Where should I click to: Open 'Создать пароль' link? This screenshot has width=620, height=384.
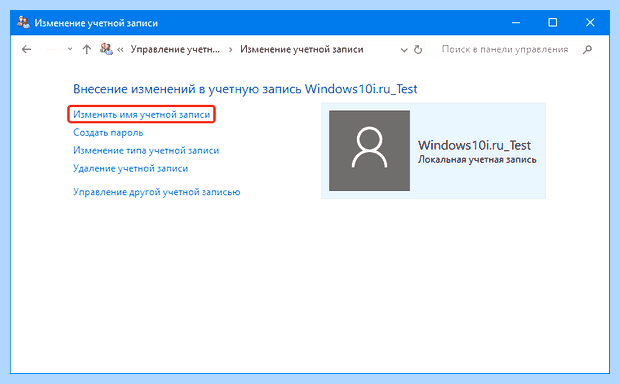tap(108, 132)
